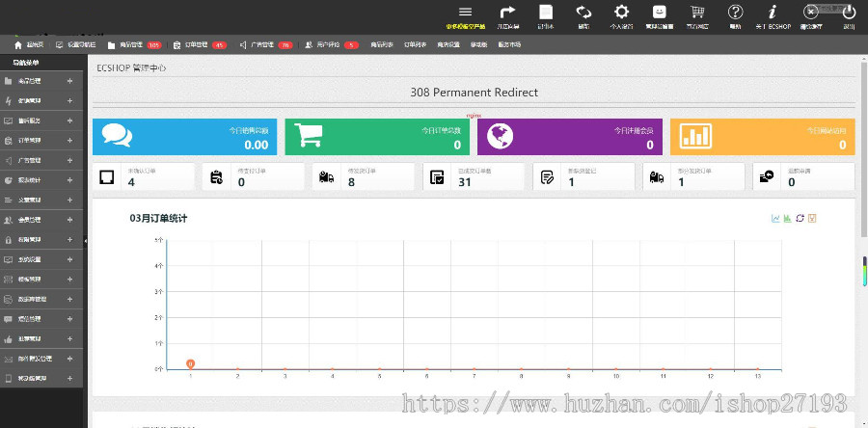868x428 pixels.
Task: Open pending shipment orders card showing 8
Action: (x=364, y=177)
